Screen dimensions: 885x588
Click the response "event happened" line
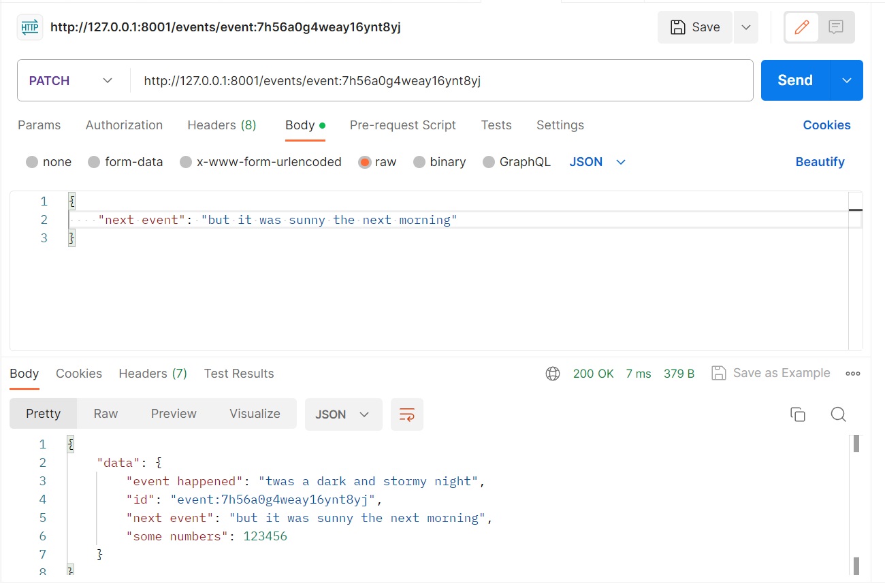(306, 481)
